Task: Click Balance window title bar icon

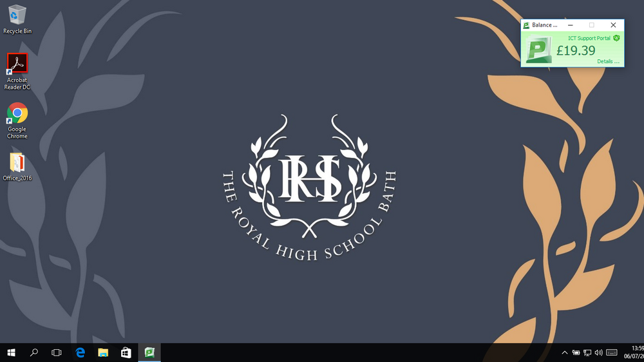Action: [x=526, y=25]
